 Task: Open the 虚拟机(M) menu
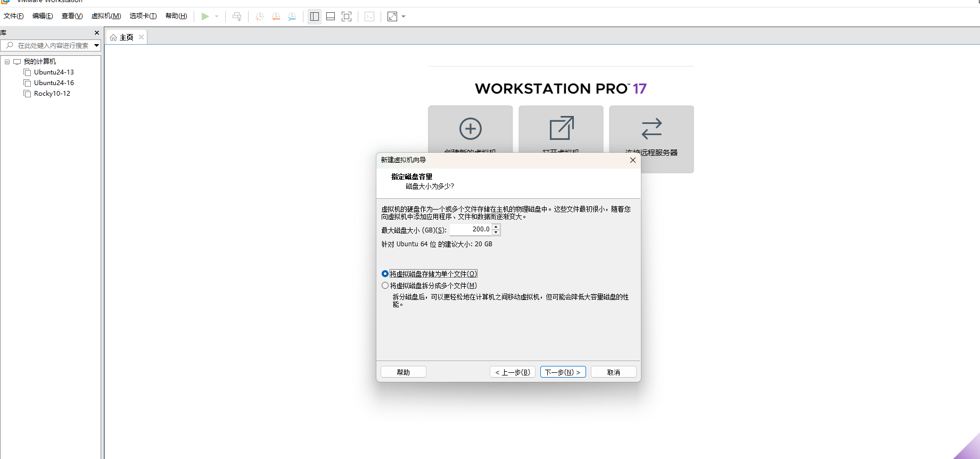pyautogui.click(x=106, y=16)
